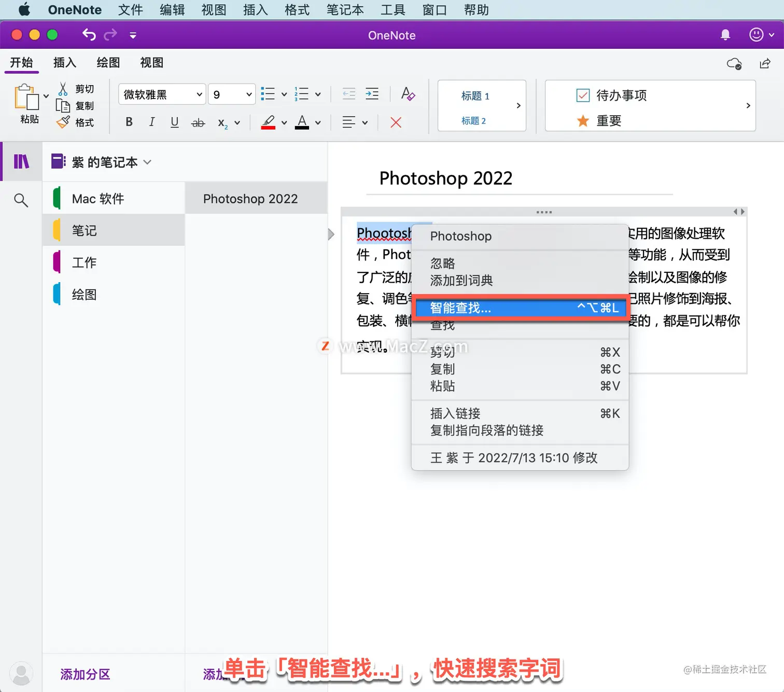784x692 pixels.
Task: Choose Photoshop spelling suggestion
Action: tap(520, 236)
